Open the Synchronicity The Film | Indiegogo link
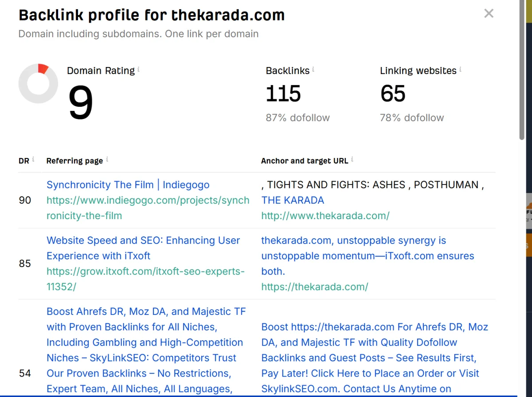Screen dimensions: 532x397 pos(128,185)
